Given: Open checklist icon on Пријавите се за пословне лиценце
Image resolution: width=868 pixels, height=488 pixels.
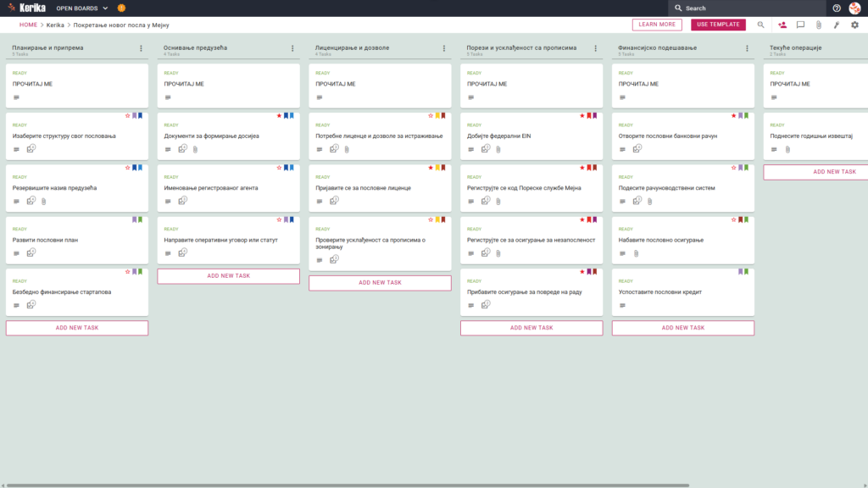Looking at the screenshot, I should [334, 201].
